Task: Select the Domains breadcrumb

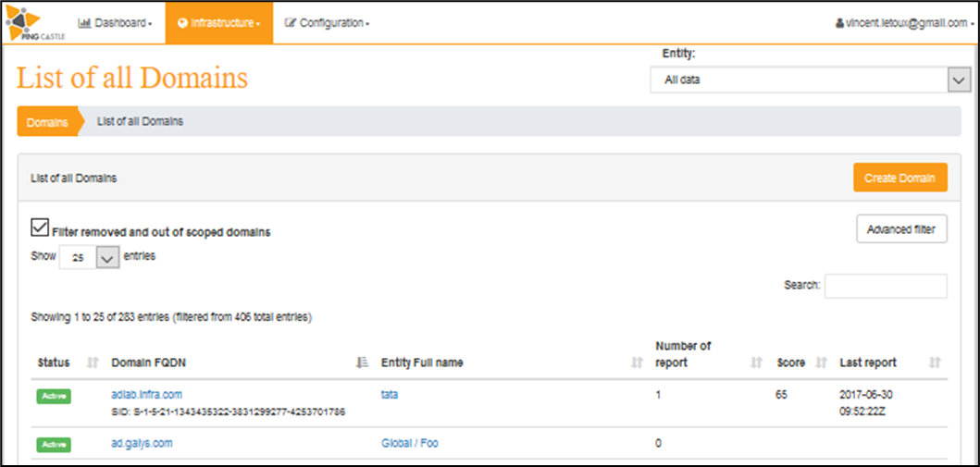Action: 47,122
